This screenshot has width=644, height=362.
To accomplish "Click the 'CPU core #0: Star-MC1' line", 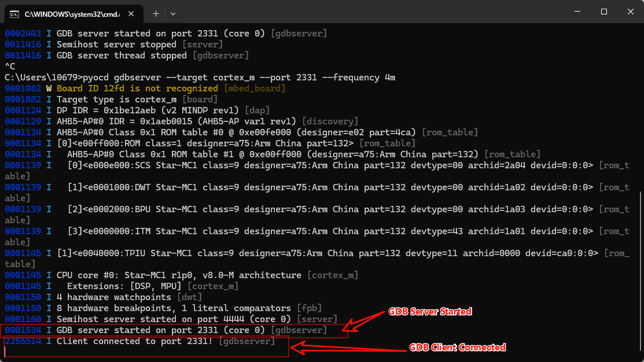I will (178, 275).
